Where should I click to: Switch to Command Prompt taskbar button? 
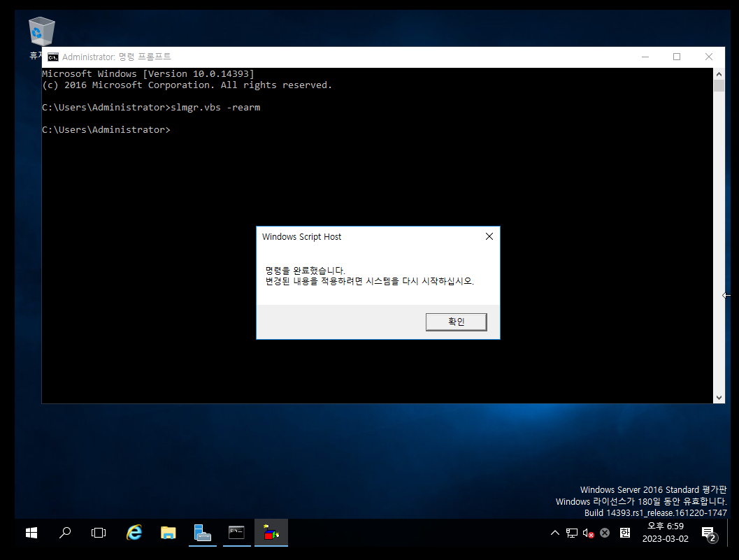[236, 533]
